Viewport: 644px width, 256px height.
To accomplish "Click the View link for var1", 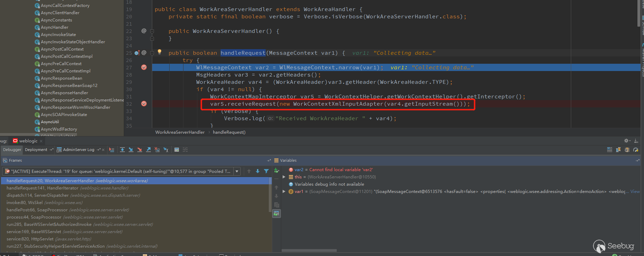I will 635,192.
